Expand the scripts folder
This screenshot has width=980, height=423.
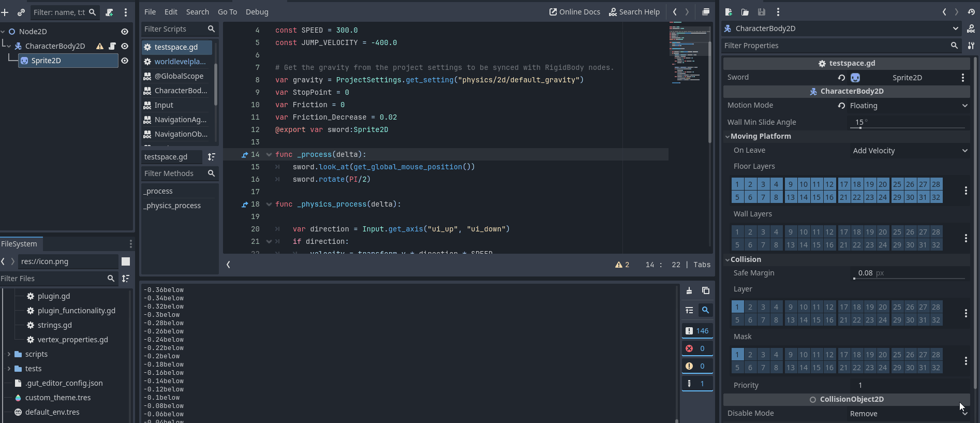[x=9, y=354]
